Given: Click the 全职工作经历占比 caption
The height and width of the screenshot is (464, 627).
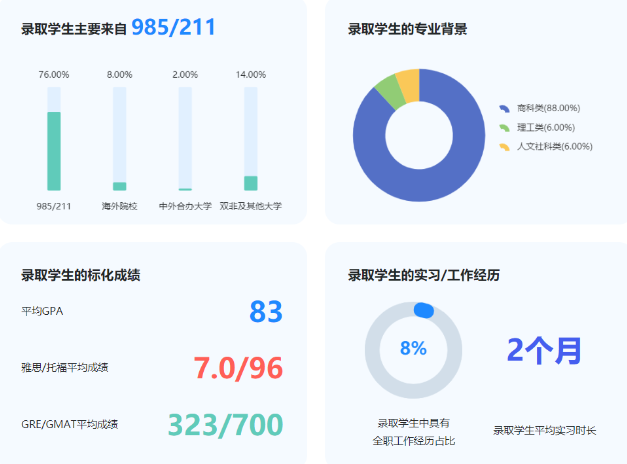Looking at the screenshot, I should (413, 441).
